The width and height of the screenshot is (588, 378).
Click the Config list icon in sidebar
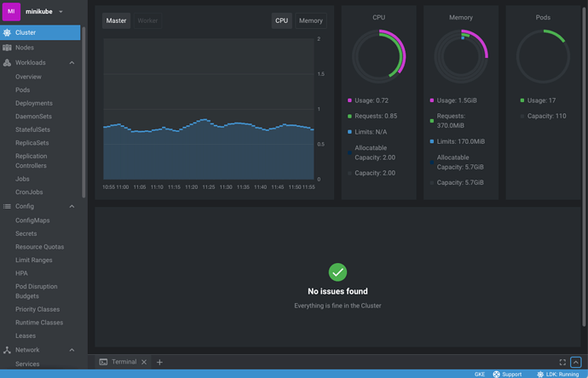coord(8,206)
